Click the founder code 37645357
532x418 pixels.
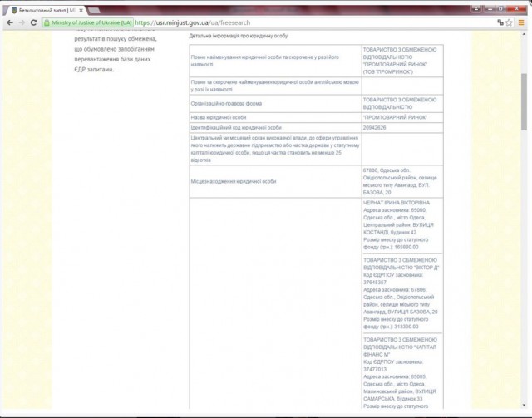[375, 283]
